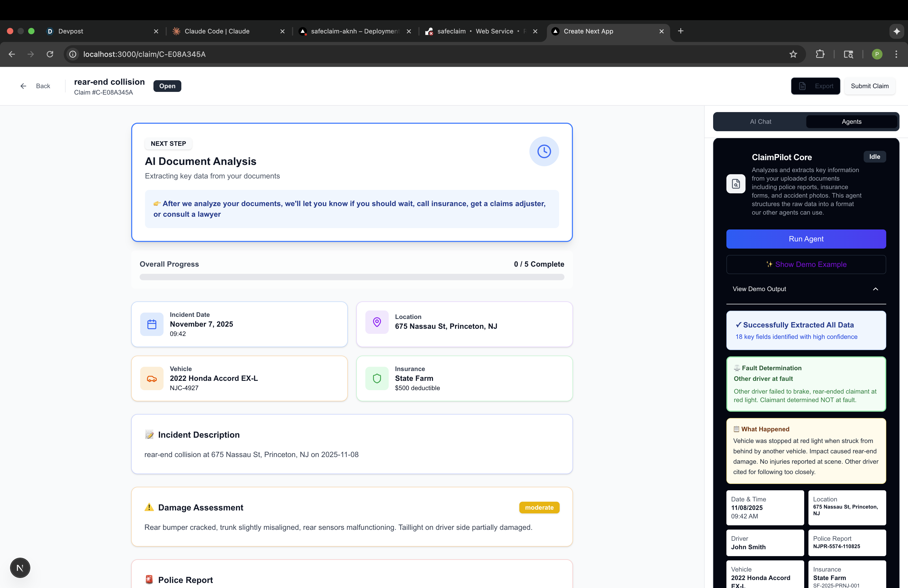The image size is (908, 588).
Task: Switch to the Devpost browser tab
Action: click(x=71, y=31)
